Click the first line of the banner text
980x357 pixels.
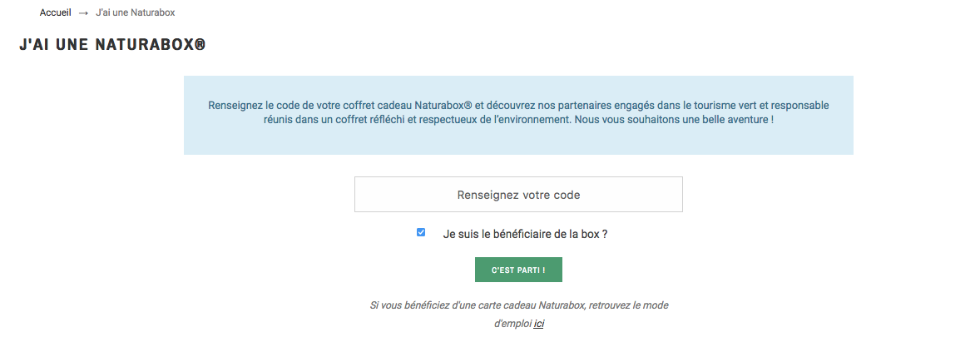pos(518,106)
